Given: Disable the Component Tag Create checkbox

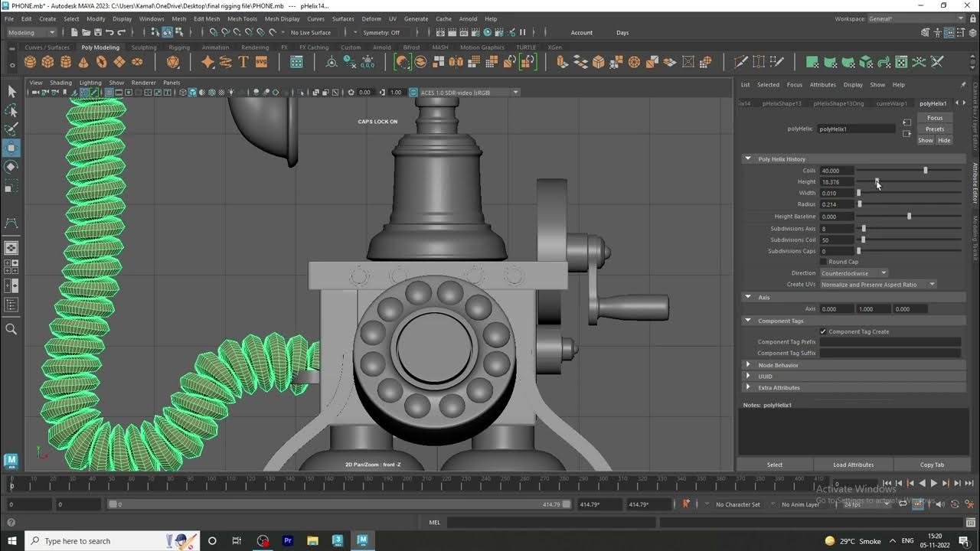Looking at the screenshot, I should click(825, 331).
